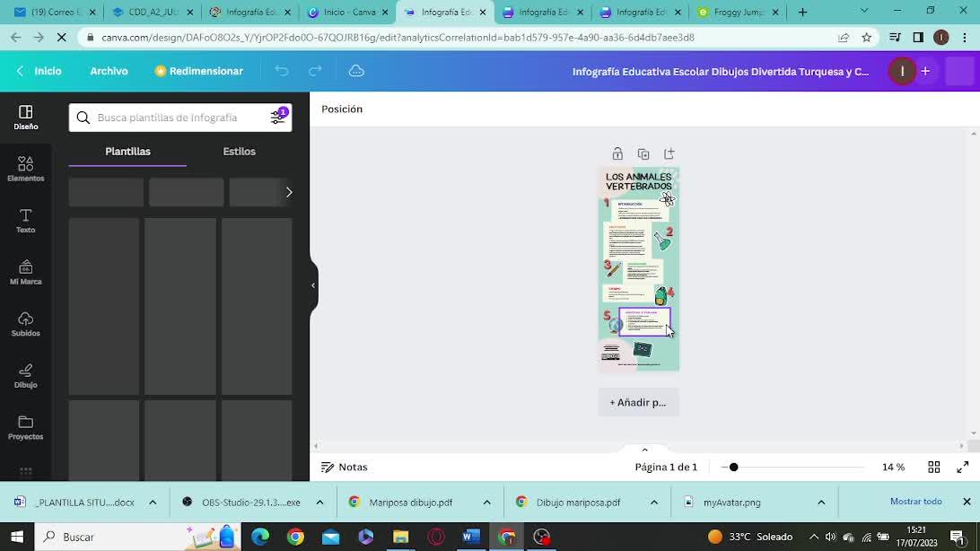Open options for myAvatar.png download
Viewport: 980px width, 551px height.
[x=821, y=503]
